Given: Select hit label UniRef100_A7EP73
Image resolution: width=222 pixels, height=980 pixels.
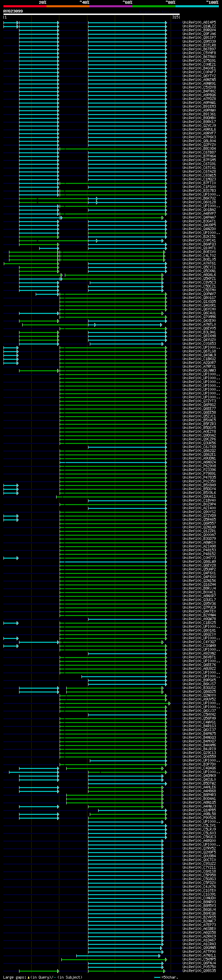Looking at the screenshot, I should coord(199,925).
